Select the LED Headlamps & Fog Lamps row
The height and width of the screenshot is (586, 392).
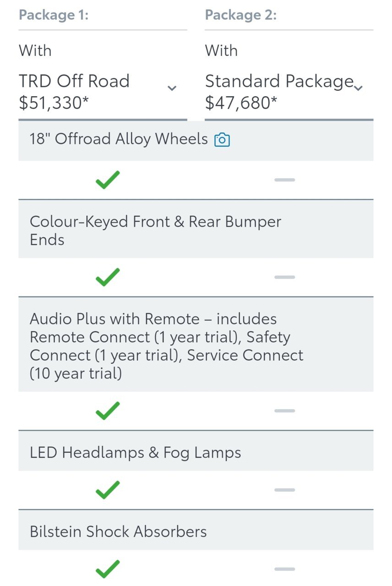pyautogui.click(x=196, y=453)
